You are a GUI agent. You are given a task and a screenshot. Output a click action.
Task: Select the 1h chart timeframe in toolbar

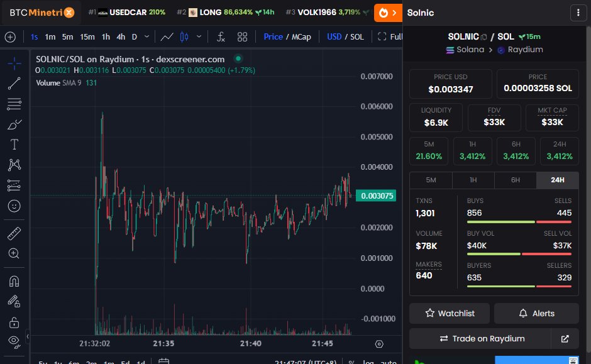tap(106, 37)
